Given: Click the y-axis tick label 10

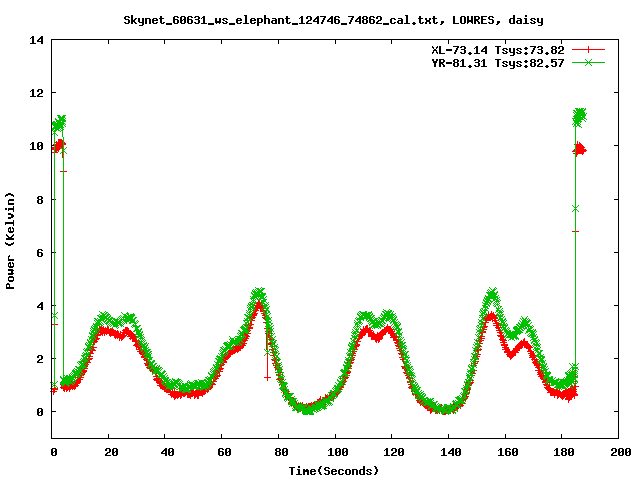Looking at the screenshot, I should point(36,146).
